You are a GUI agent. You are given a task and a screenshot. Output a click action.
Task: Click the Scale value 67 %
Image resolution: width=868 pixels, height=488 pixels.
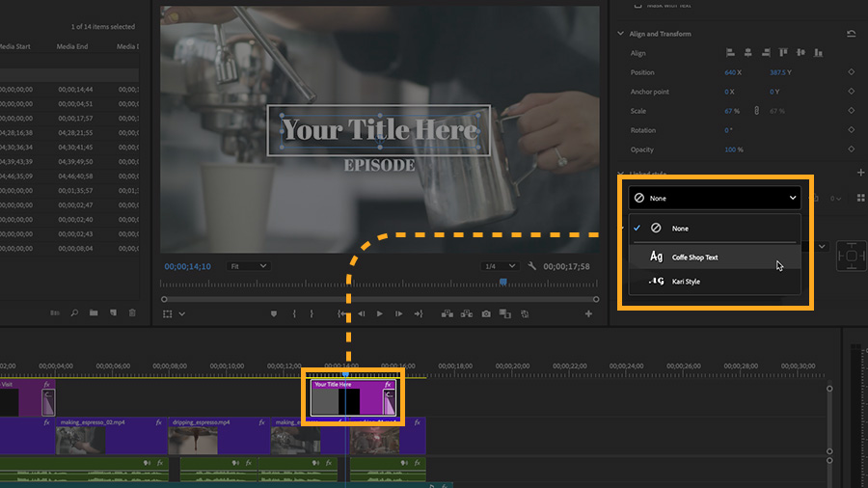tap(732, 111)
